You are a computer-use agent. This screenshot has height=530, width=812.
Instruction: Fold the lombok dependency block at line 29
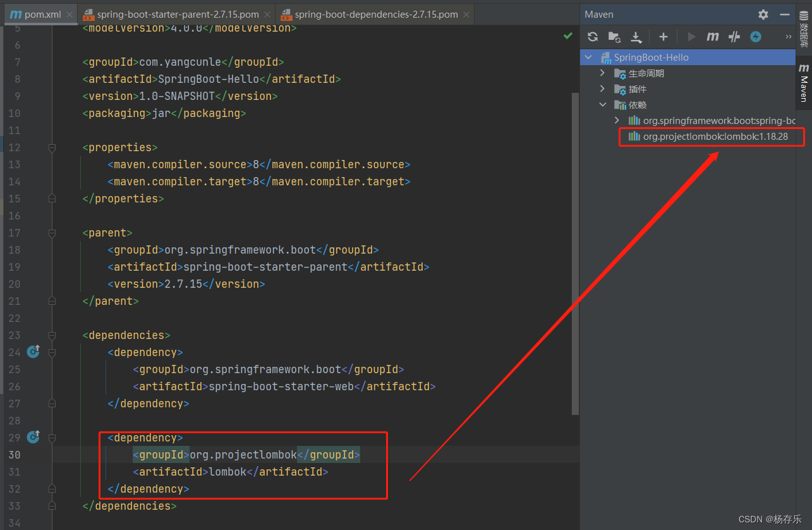(52, 438)
